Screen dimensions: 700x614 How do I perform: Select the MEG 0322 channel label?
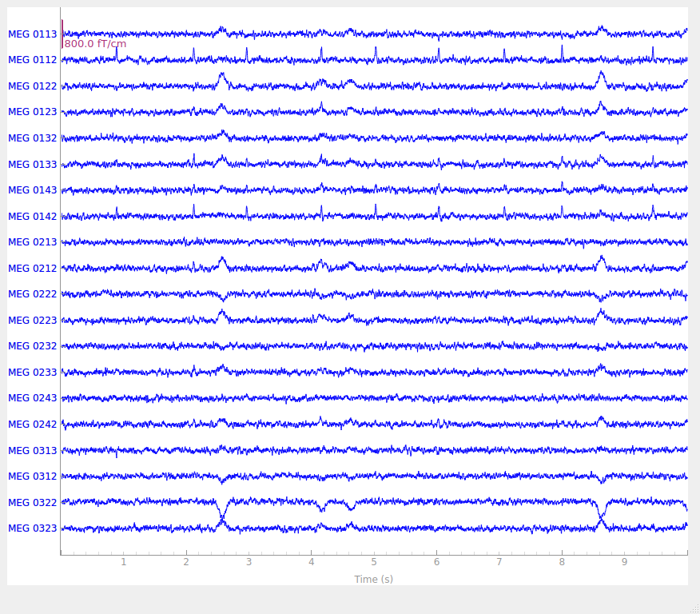point(33,502)
